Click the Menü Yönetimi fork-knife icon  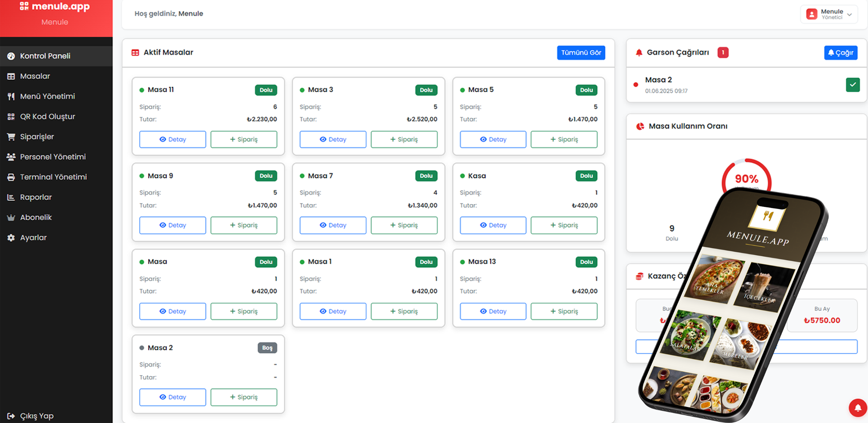11,96
